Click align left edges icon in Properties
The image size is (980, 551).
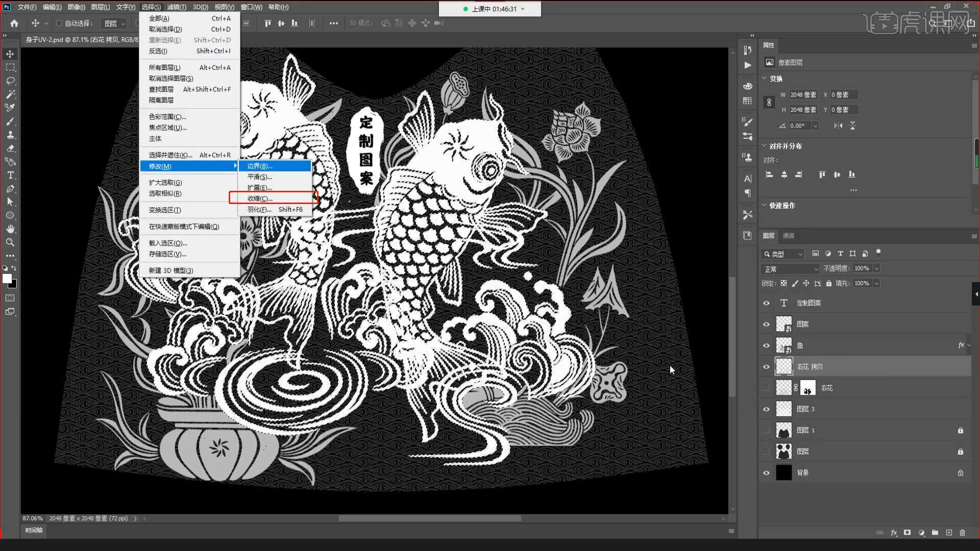pos(769,174)
